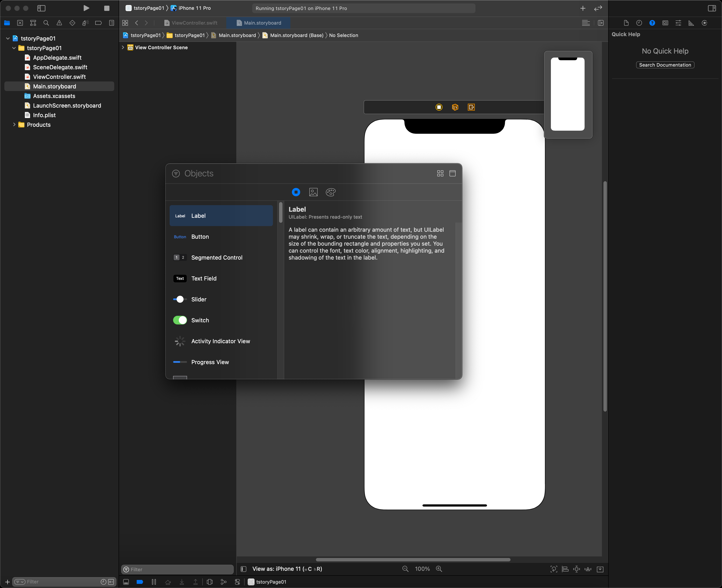This screenshot has height=588, width=722.
Task: Click the Run (play) button
Action: pyautogui.click(x=86, y=8)
